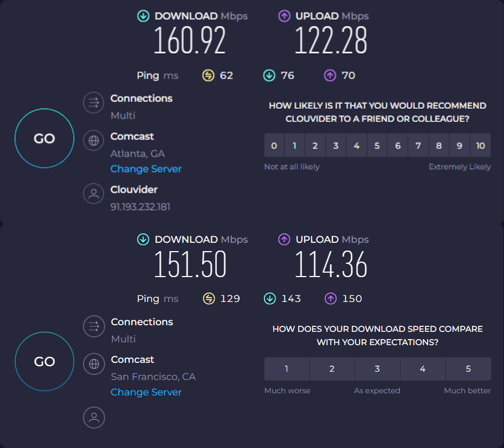Click the globe icon next to Comcast Atlanta
The height and width of the screenshot is (448, 504).
(93, 140)
